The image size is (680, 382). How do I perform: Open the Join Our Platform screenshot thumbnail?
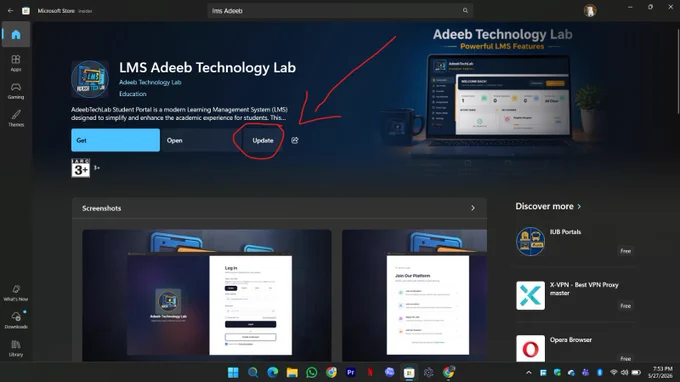(x=415, y=295)
